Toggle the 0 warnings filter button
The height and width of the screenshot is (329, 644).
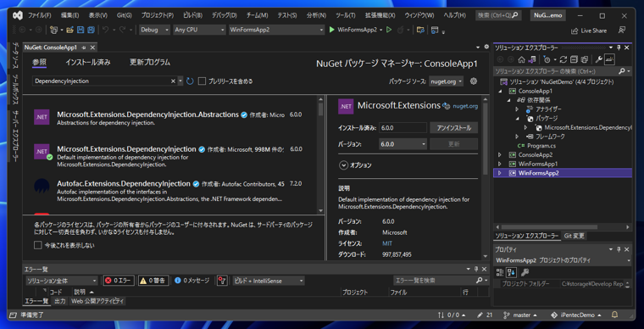tap(153, 281)
